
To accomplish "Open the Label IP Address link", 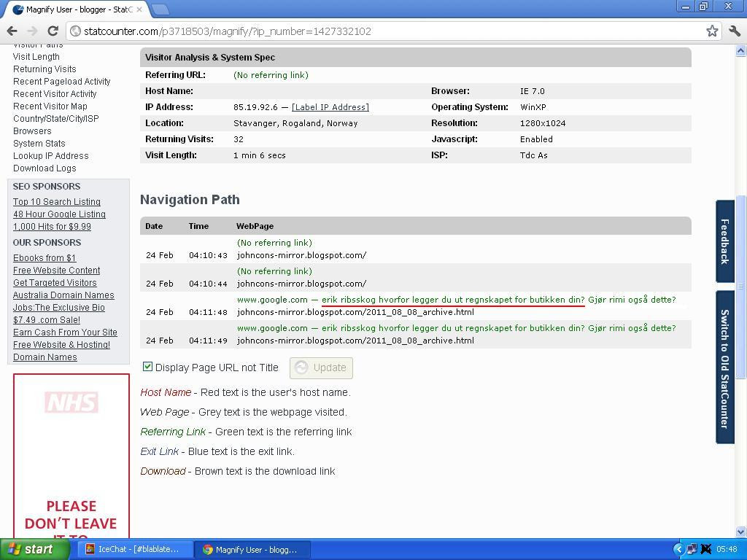I will (330, 107).
